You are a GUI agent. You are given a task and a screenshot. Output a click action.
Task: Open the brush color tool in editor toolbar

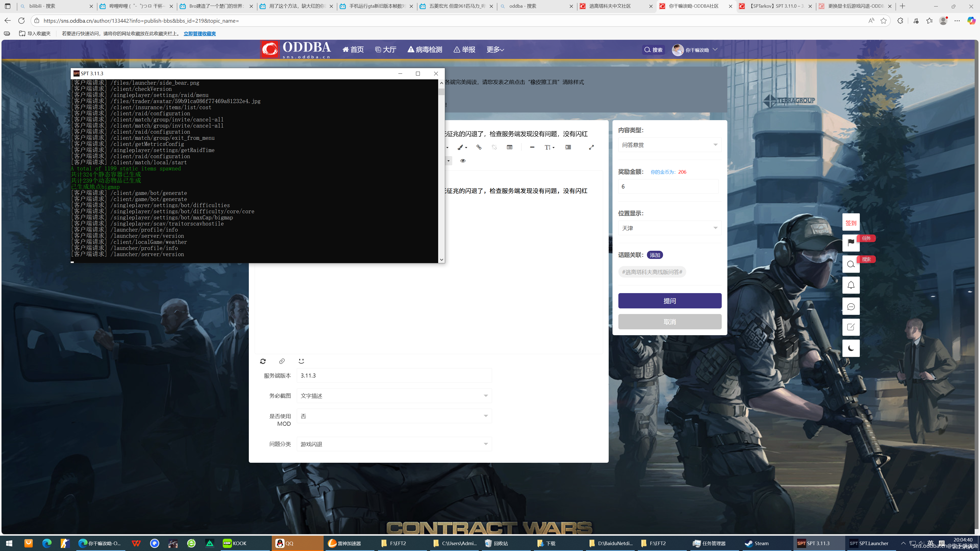[462, 147]
